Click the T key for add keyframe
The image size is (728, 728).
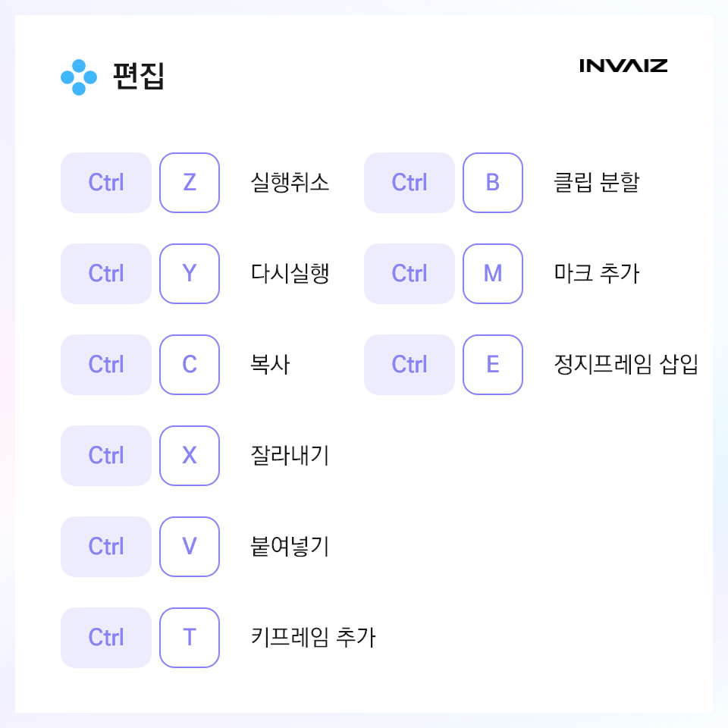click(x=190, y=638)
